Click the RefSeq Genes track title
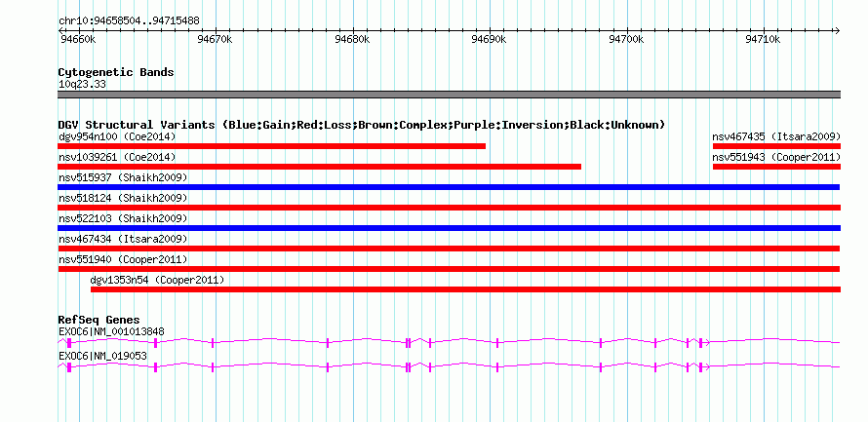 click(x=99, y=320)
